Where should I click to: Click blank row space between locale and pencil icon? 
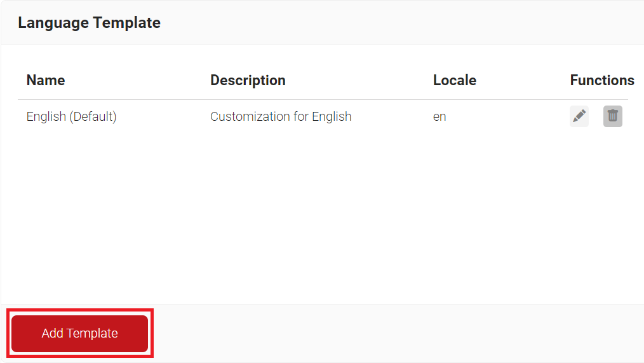coord(508,116)
